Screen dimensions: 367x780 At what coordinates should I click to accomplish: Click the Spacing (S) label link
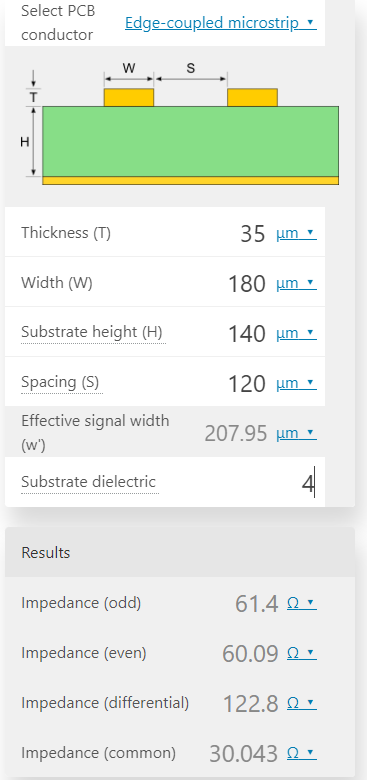(x=60, y=382)
